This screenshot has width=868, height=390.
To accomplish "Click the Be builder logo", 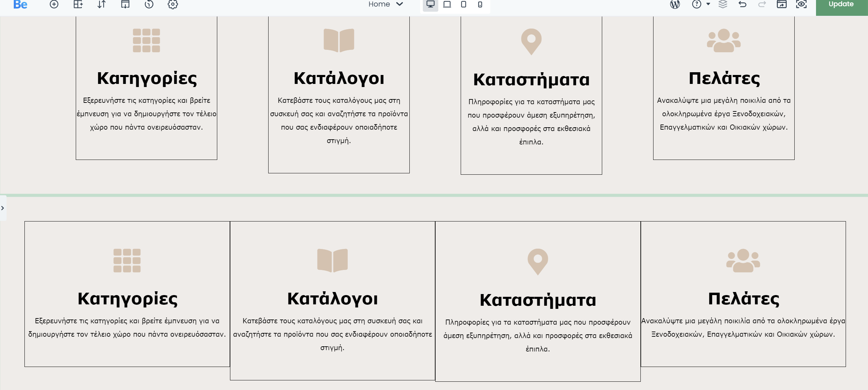I will 20,4.
